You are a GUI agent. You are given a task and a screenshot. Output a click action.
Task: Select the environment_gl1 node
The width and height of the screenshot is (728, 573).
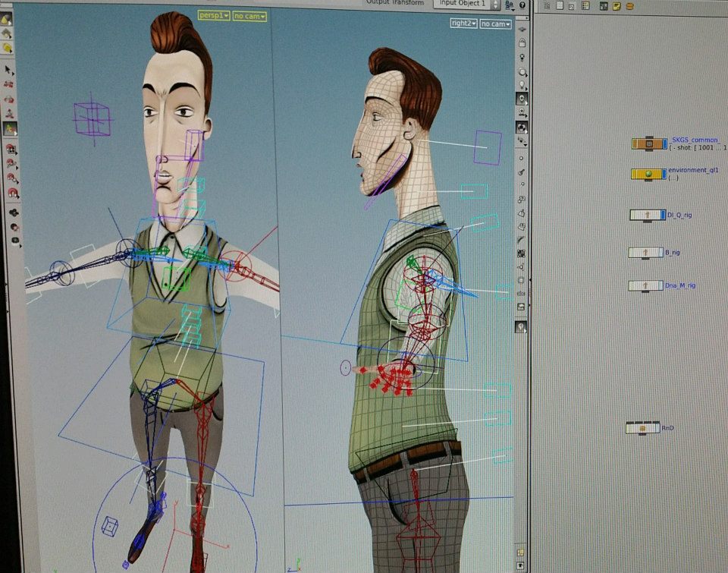(x=649, y=175)
